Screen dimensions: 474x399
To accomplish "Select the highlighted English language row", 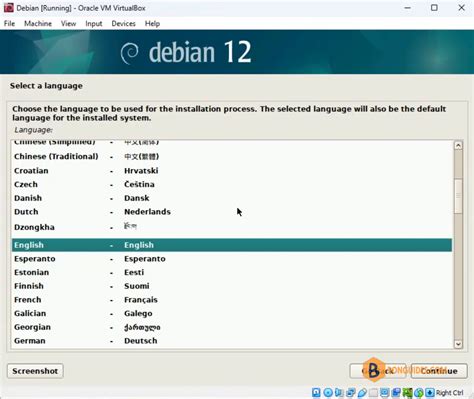I will [x=232, y=245].
